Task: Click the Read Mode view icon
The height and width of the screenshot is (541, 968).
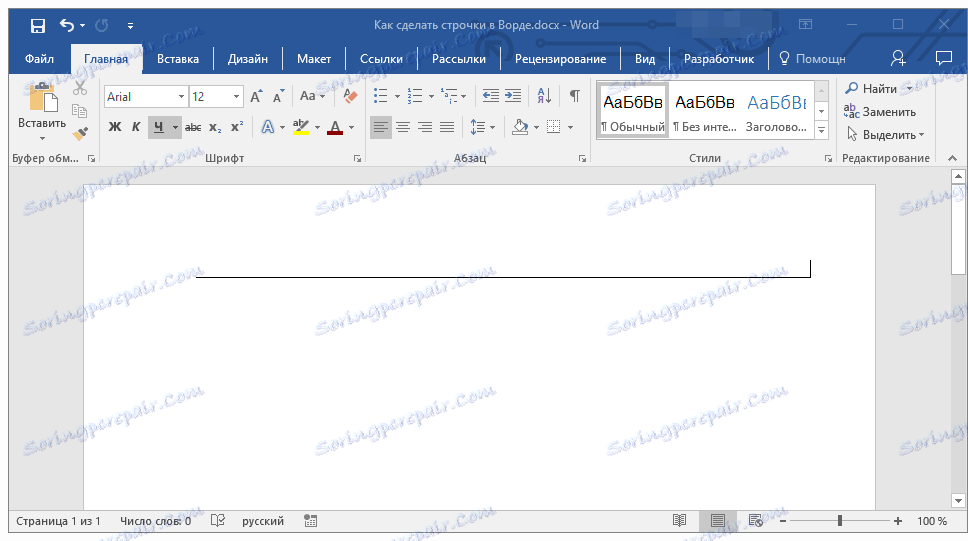Action: [x=679, y=521]
